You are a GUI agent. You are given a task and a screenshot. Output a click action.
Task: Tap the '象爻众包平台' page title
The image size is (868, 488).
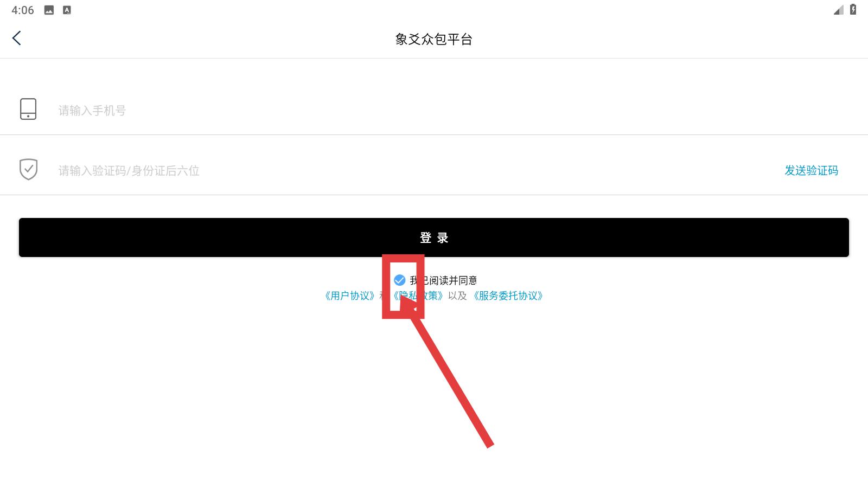pos(434,39)
